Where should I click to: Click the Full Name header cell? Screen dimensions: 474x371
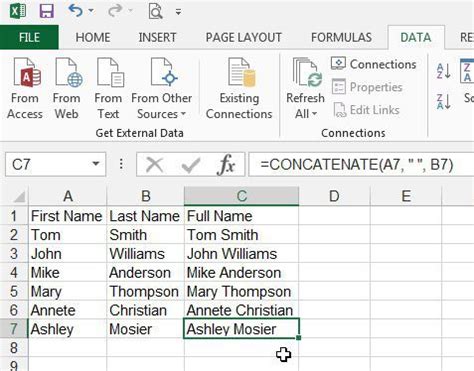[242, 216]
